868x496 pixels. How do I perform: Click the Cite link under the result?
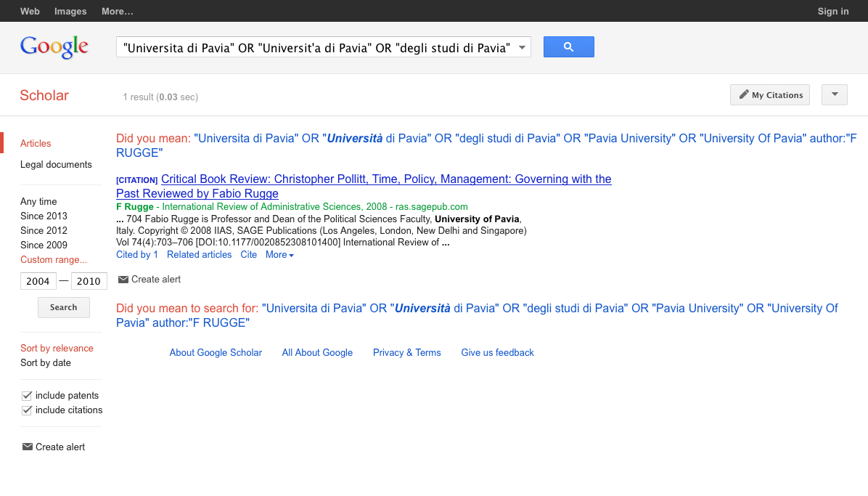tap(248, 255)
